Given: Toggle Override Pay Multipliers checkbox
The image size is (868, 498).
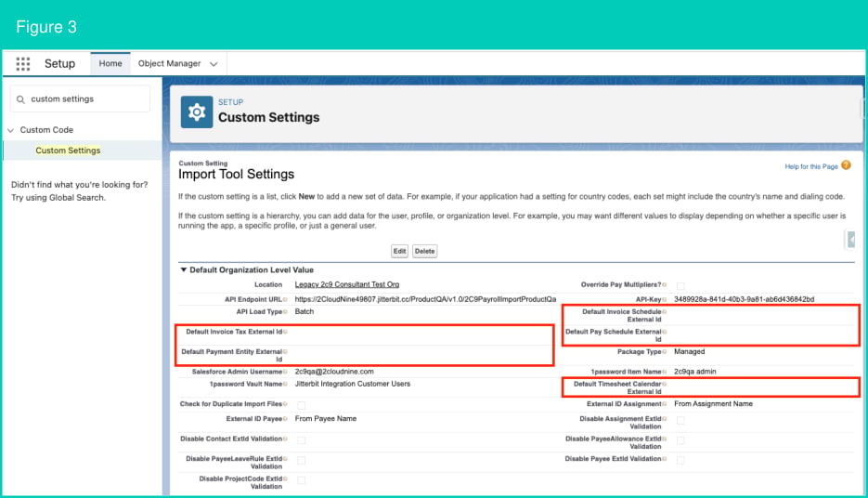Looking at the screenshot, I should click(680, 286).
